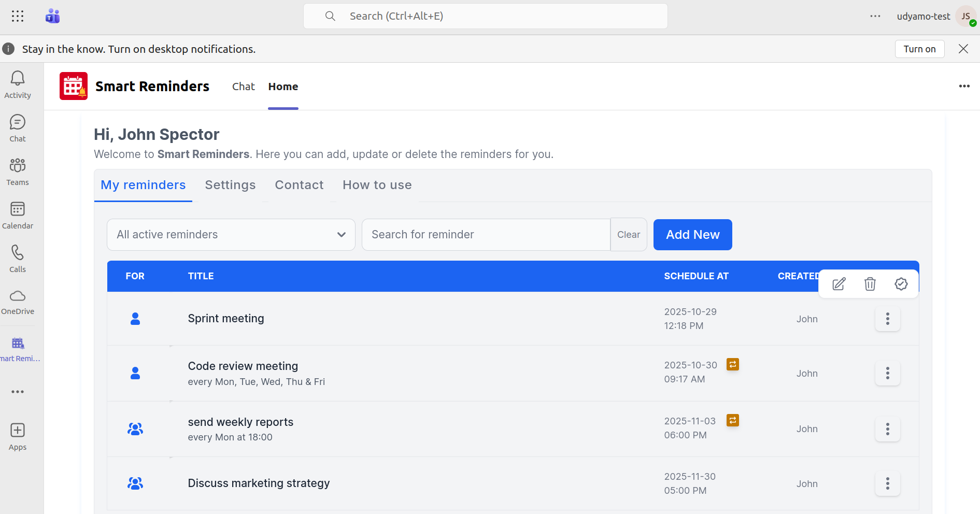Open the Teams section in sidebar

18,172
